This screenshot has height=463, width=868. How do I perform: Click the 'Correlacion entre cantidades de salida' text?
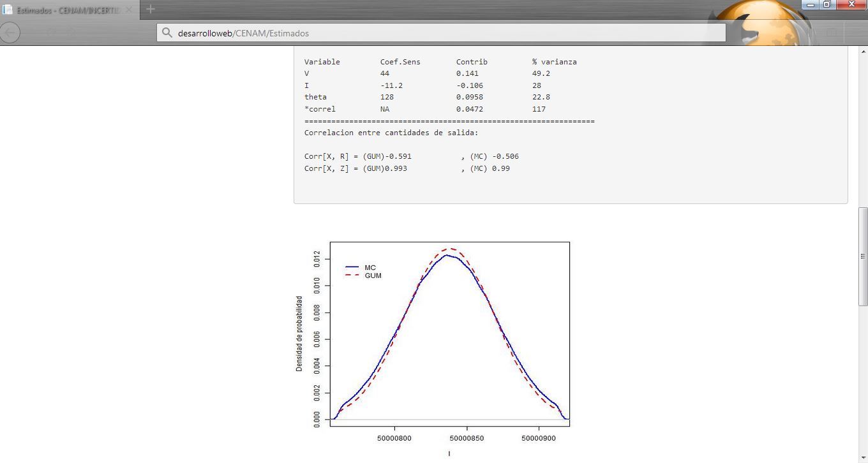391,133
